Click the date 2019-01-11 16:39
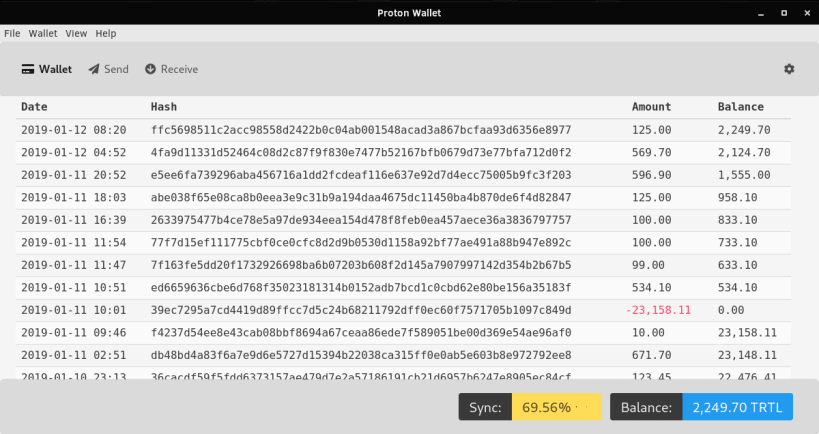Screen dimensions: 819x434 click(74, 220)
